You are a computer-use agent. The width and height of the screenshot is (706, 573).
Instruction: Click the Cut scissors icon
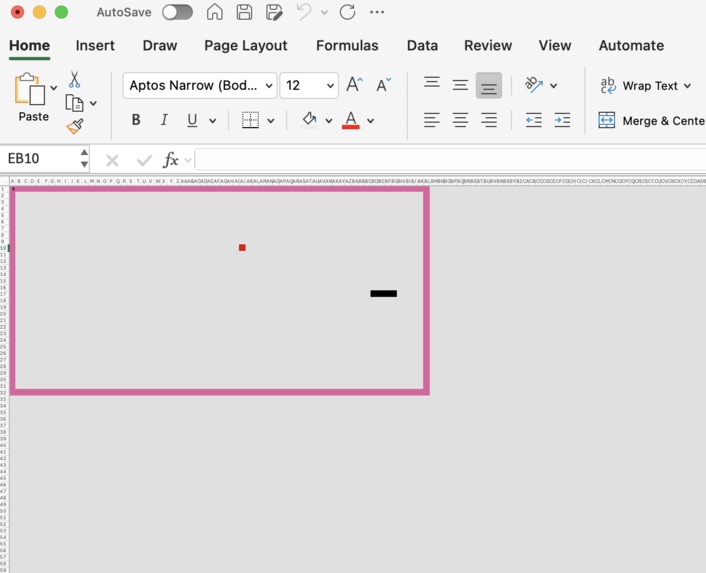pos(74,79)
